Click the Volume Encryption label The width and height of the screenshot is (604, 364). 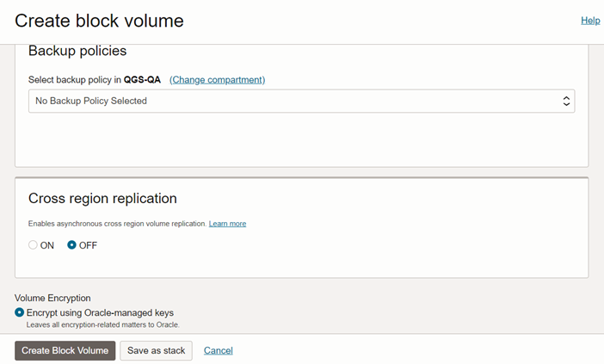click(58, 299)
